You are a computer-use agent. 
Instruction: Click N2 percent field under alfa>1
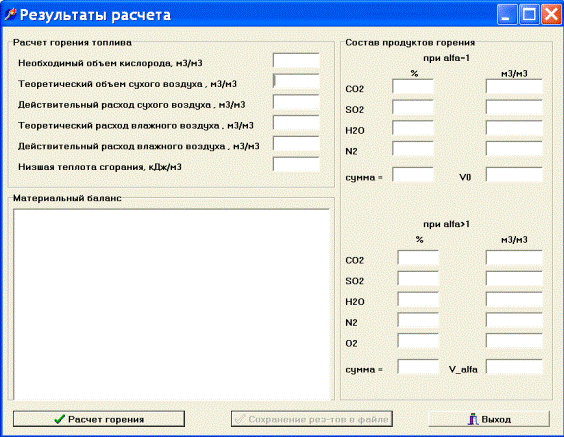point(418,320)
